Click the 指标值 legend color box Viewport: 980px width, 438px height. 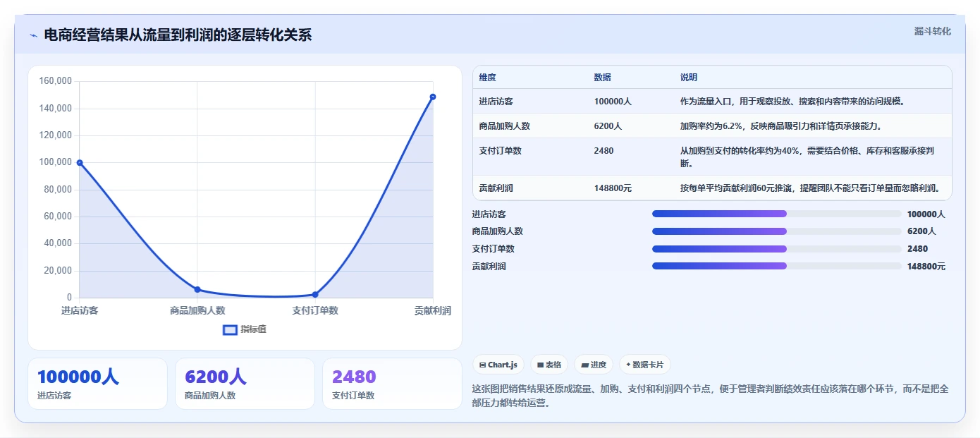[230, 329]
